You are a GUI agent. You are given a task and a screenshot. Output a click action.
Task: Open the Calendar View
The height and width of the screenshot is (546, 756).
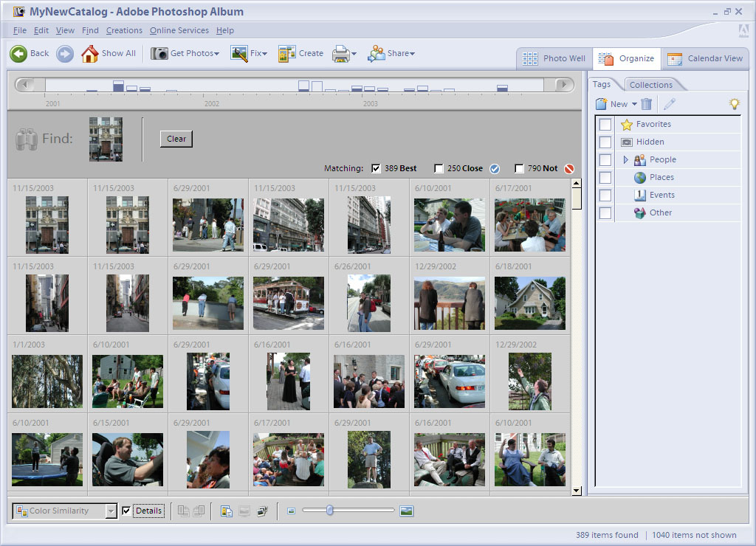[x=705, y=58]
